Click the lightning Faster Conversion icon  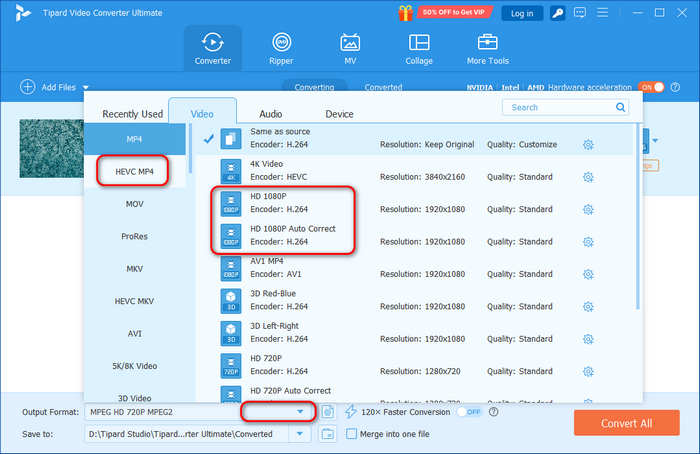[x=351, y=412]
